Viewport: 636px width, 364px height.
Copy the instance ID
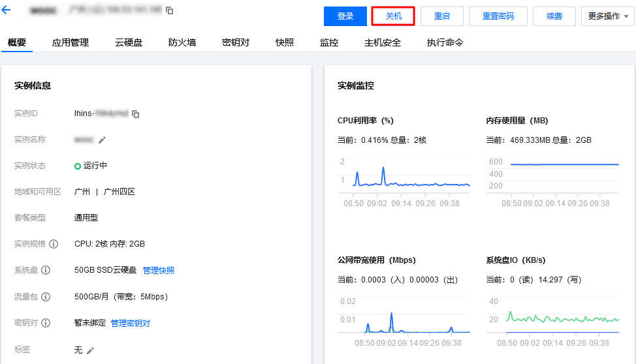tap(136, 114)
